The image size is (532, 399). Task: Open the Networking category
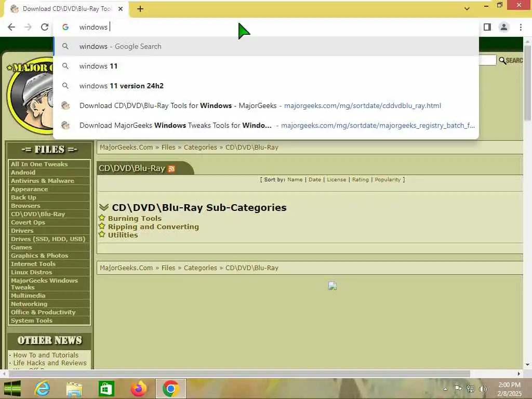(29, 304)
